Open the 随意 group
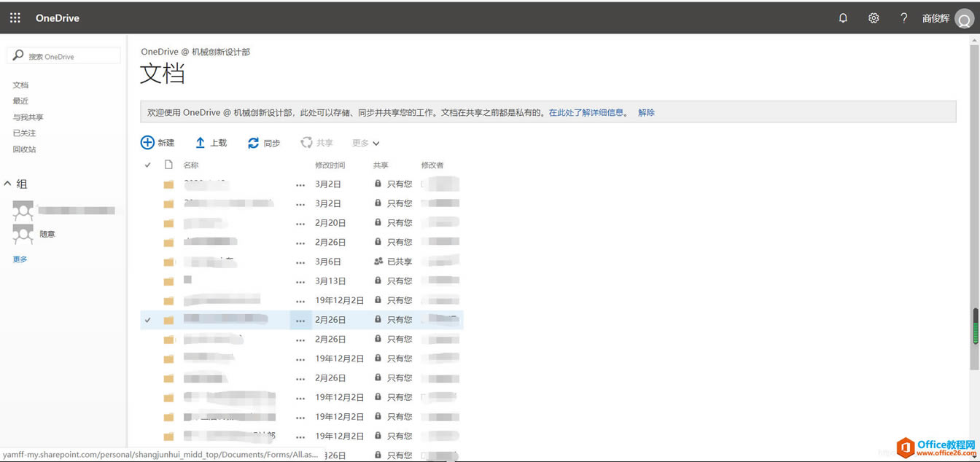Screen dimensions: 980x462 tap(47, 234)
